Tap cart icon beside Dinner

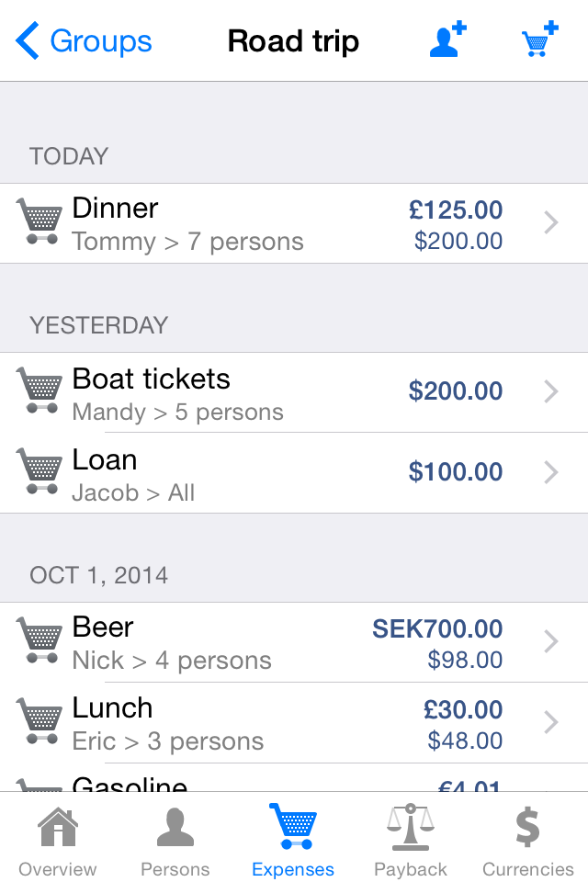[39, 220]
